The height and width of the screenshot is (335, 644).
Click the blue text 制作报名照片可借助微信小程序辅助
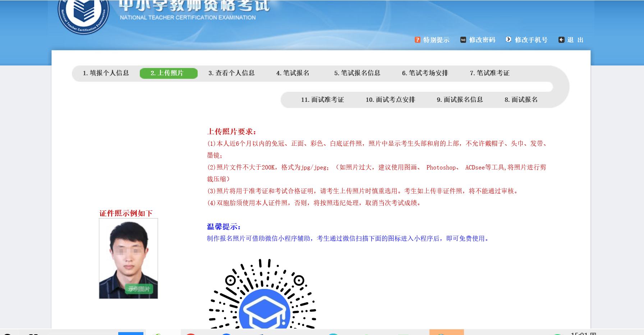click(259, 239)
